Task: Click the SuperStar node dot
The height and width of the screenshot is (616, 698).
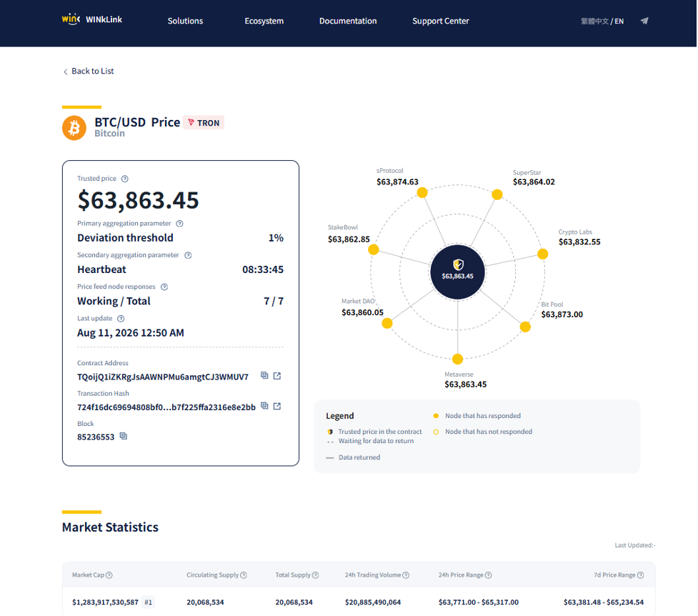Action: [x=497, y=194]
